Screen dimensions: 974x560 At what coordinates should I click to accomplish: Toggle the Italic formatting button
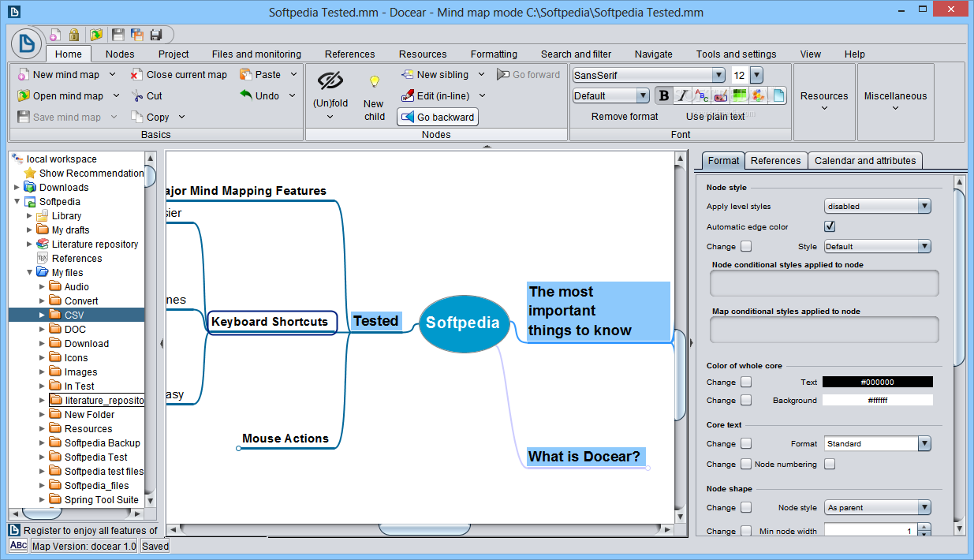pyautogui.click(x=682, y=95)
